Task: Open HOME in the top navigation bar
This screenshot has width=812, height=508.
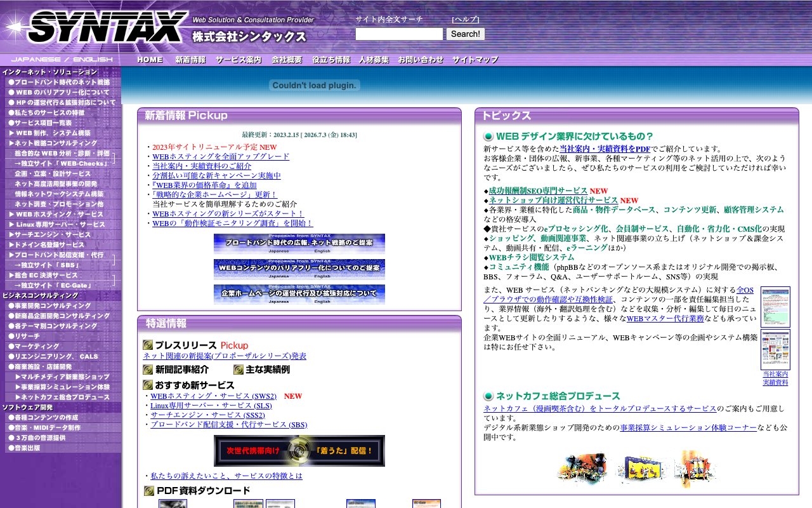Action: pos(150,60)
